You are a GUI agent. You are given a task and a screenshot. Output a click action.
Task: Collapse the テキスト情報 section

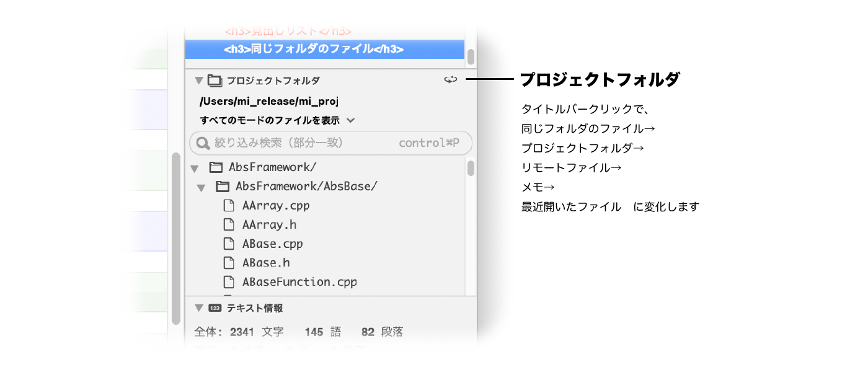click(x=199, y=308)
